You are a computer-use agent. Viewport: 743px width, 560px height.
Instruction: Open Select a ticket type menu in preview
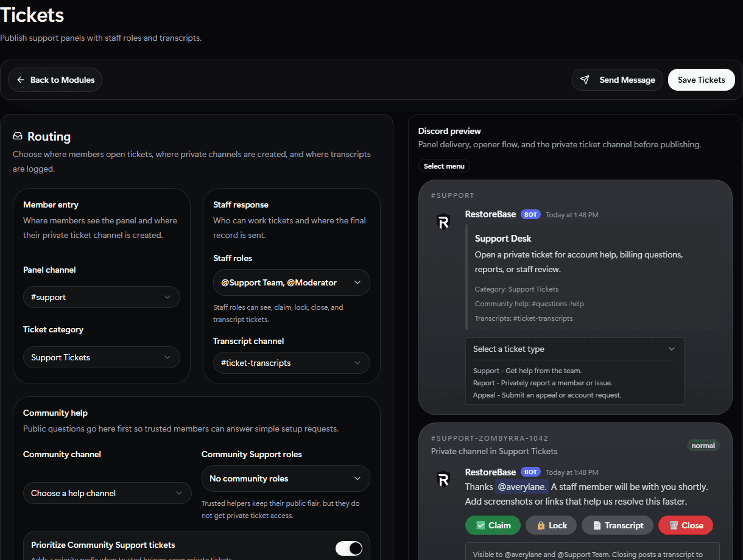(x=574, y=349)
